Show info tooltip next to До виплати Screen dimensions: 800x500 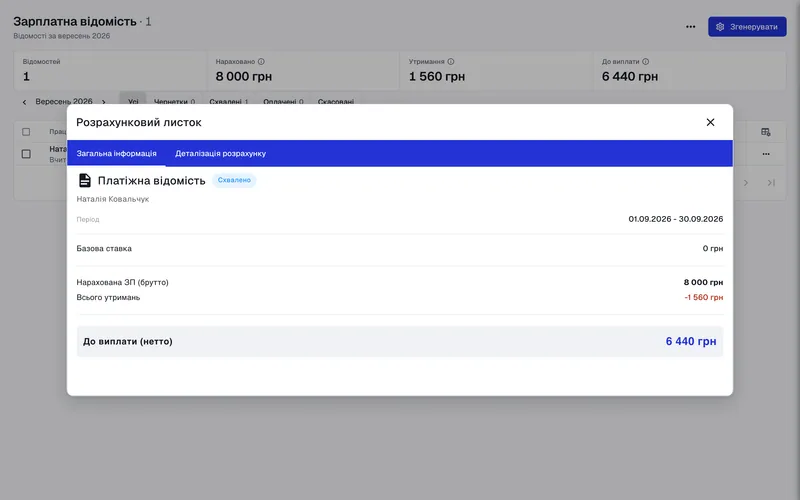coord(645,62)
